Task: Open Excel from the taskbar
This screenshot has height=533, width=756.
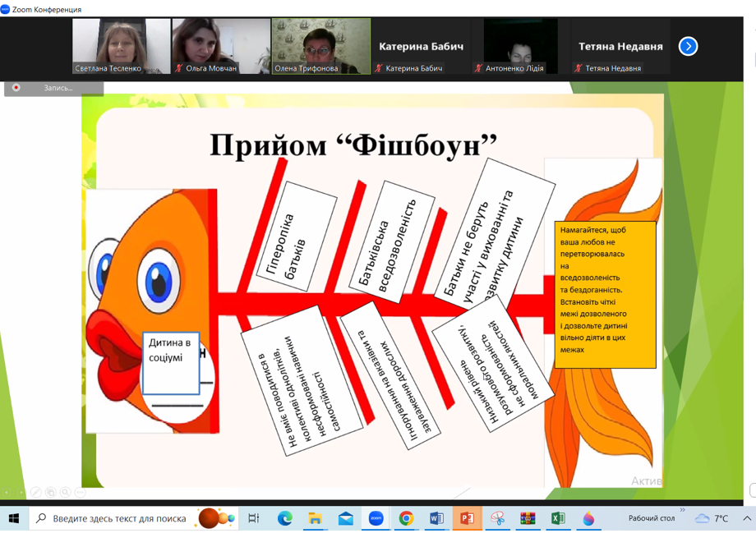Action: pos(558,518)
